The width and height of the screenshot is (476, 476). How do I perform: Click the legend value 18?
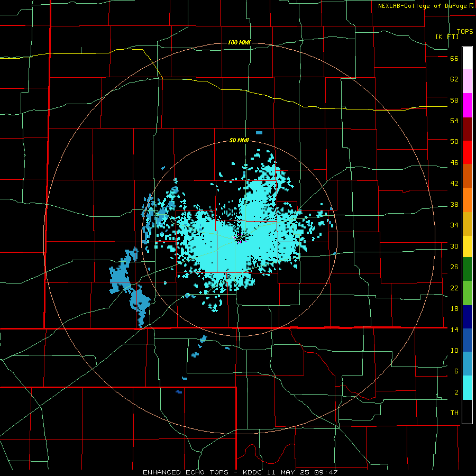click(x=454, y=309)
